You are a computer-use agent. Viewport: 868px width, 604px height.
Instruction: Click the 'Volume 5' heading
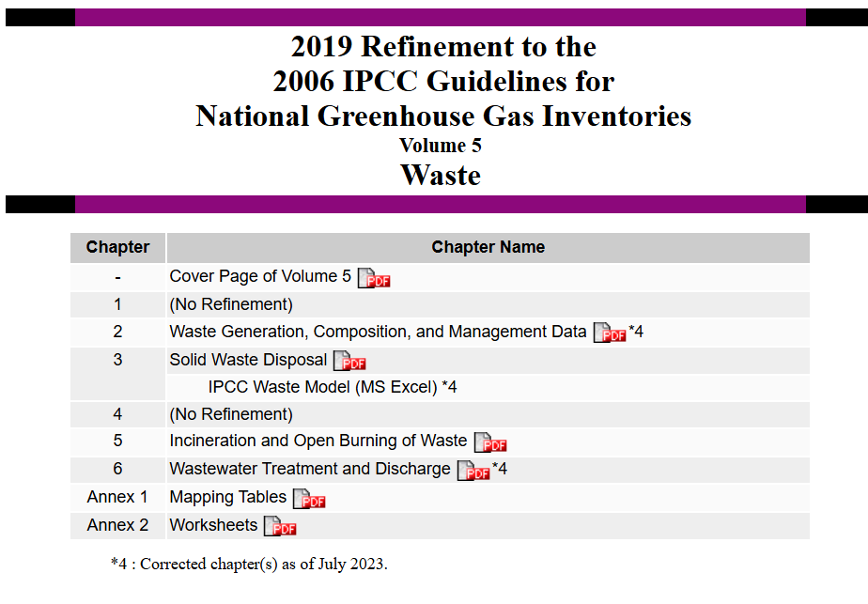click(x=441, y=146)
